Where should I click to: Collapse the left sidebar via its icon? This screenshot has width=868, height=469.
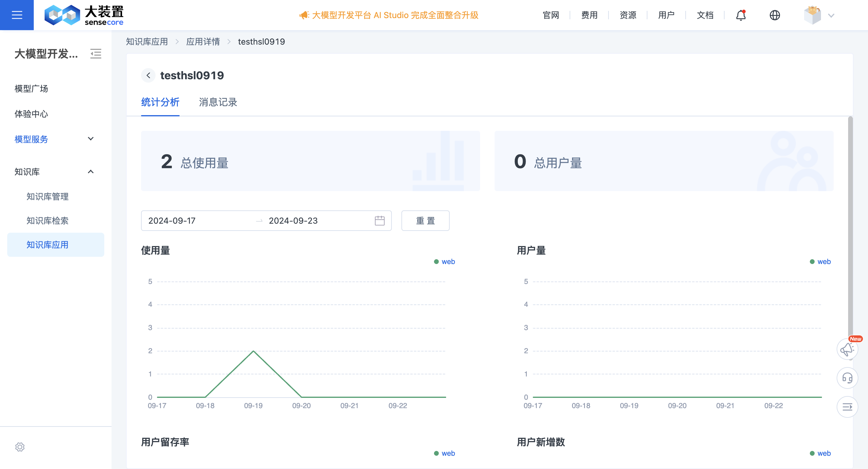[x=96, y=54]
